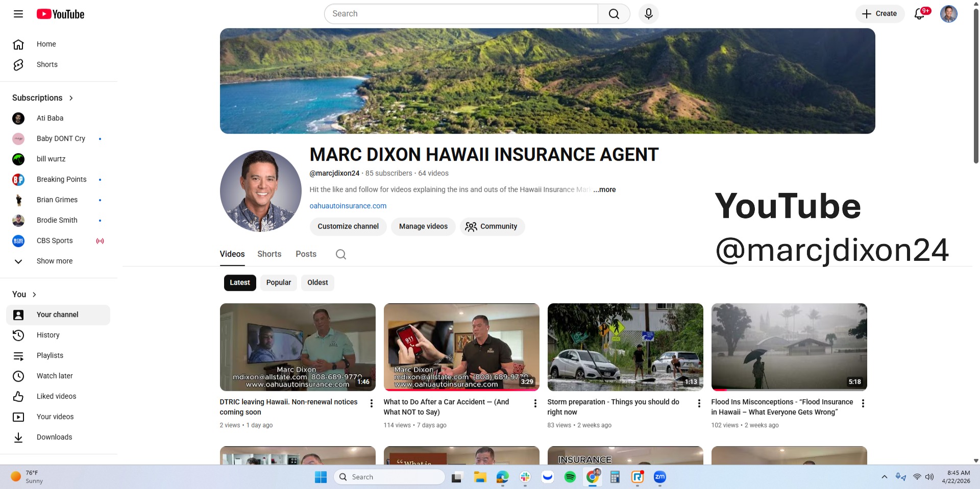
Task: Open the hamburger guide menu
Action: coord(18,14)
